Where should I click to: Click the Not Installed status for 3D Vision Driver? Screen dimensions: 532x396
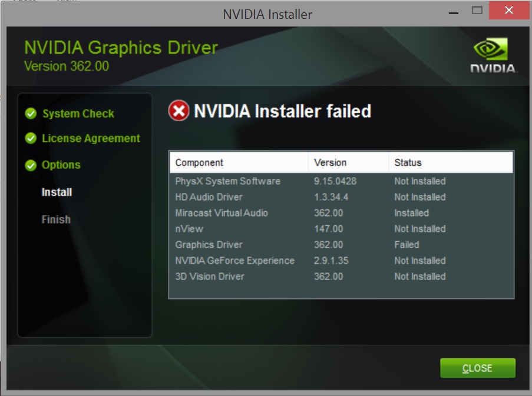coord(420,277)
